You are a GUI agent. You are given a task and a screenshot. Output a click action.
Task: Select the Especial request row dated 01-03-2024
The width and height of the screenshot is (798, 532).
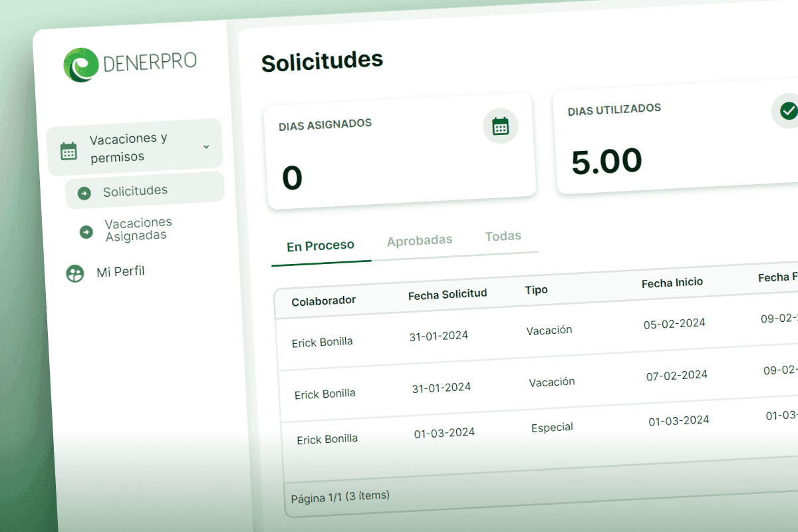[552, 428]
